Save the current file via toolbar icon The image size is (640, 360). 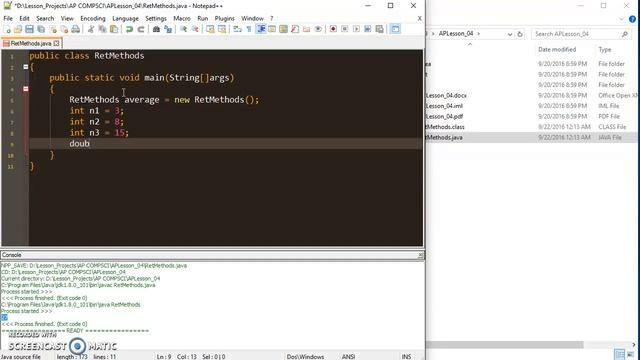click(29, 29)
